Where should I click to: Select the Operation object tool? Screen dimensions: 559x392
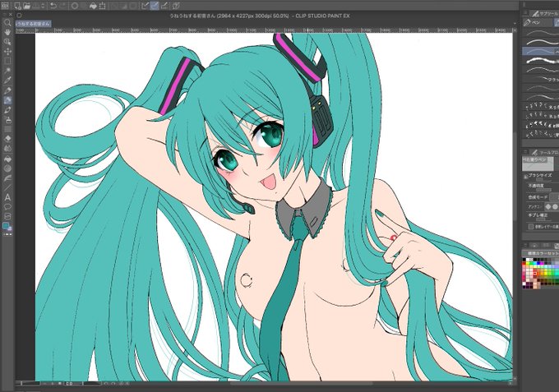coord(7,42)
